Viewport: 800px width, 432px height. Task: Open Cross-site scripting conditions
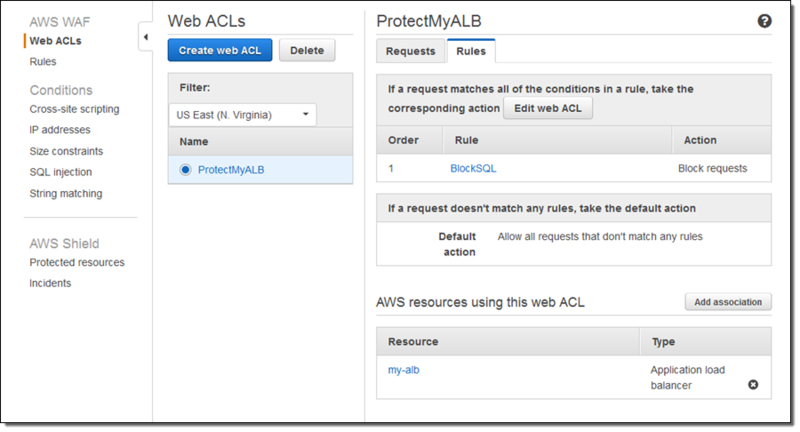[x=74, y=109]
